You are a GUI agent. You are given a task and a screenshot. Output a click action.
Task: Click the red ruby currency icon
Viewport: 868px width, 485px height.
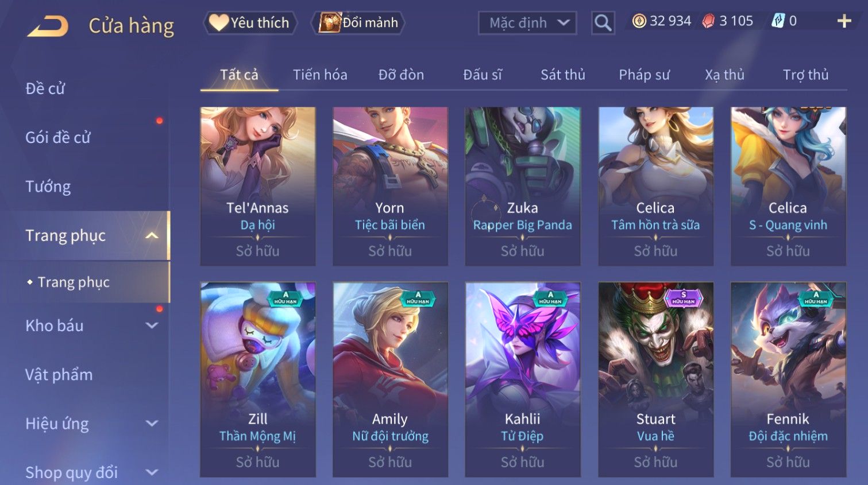[x=709, y=21]
